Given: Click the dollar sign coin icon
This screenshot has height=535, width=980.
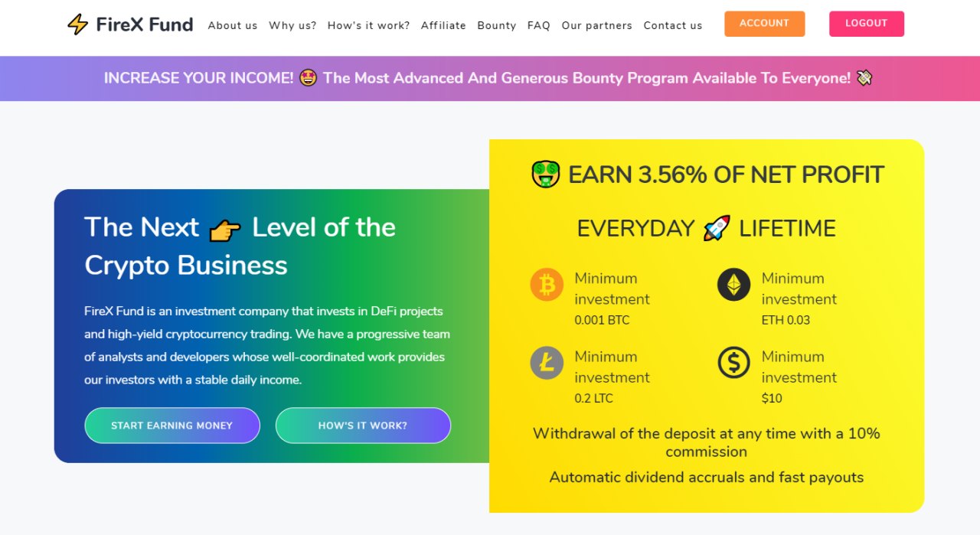Looking at the screenshot, I should point(733,363).
